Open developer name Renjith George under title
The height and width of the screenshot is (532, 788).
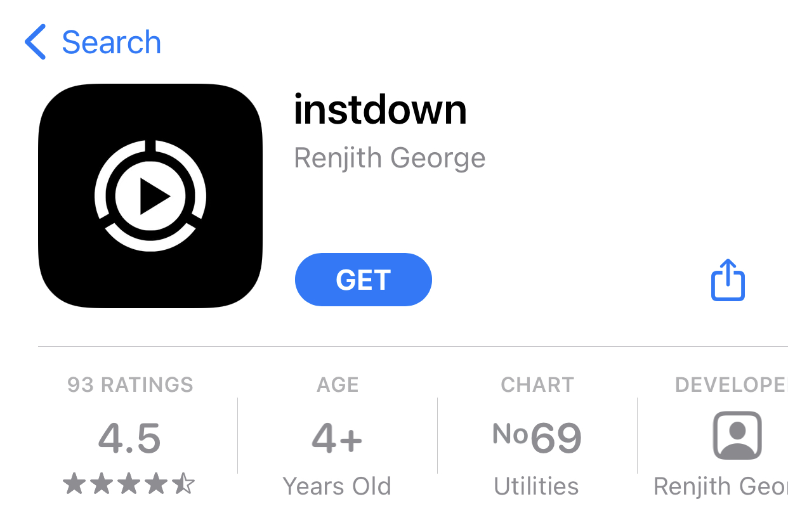(x=390, y=159)
